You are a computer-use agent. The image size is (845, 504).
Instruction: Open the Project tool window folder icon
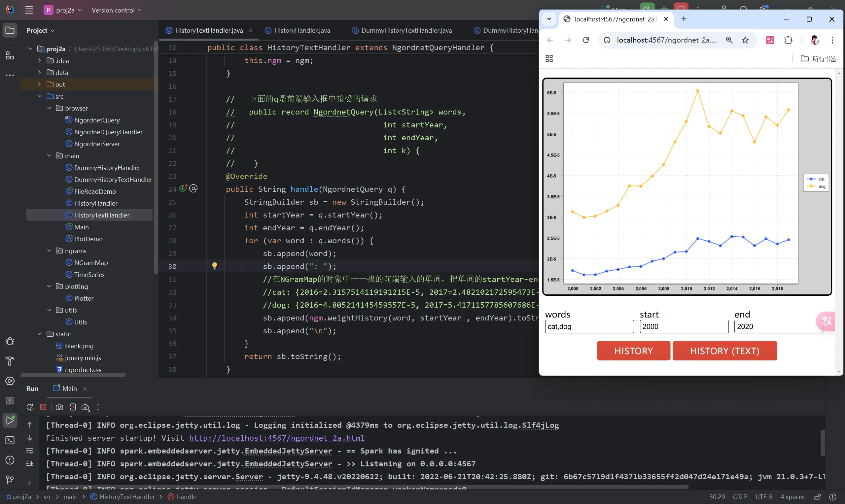coord(10,31)
